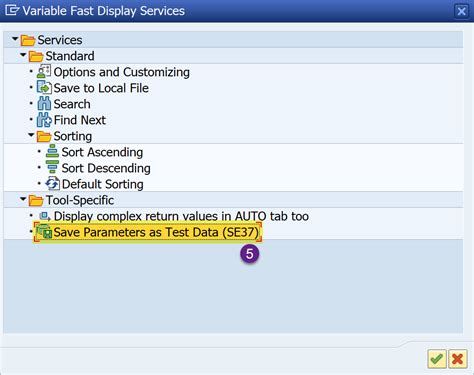Click the Find Next binoculars icon

(x=44, y=120)
